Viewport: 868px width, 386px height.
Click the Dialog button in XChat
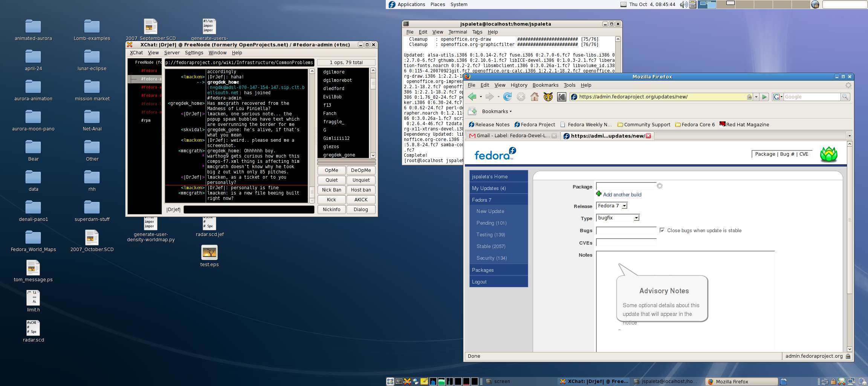click(361, 210)
